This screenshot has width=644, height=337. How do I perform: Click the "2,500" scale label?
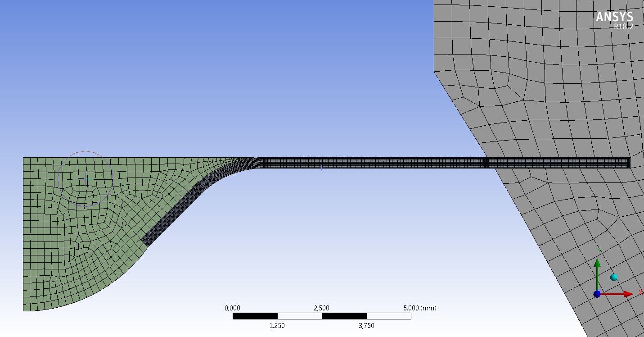point(321,308)
